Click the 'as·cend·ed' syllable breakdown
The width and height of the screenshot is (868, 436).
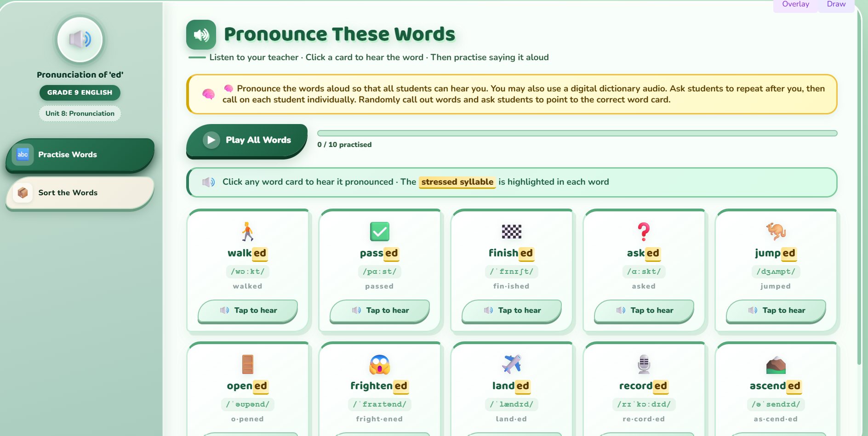(776, 419)
